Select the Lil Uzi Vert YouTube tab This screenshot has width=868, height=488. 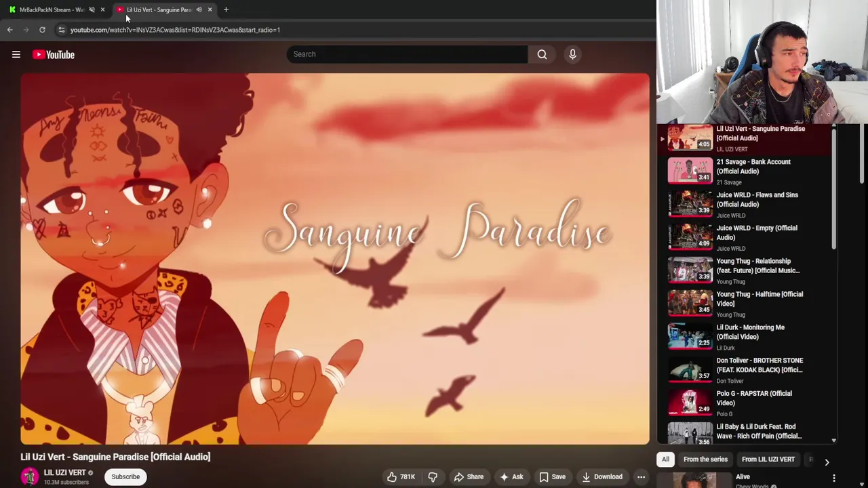159,9
